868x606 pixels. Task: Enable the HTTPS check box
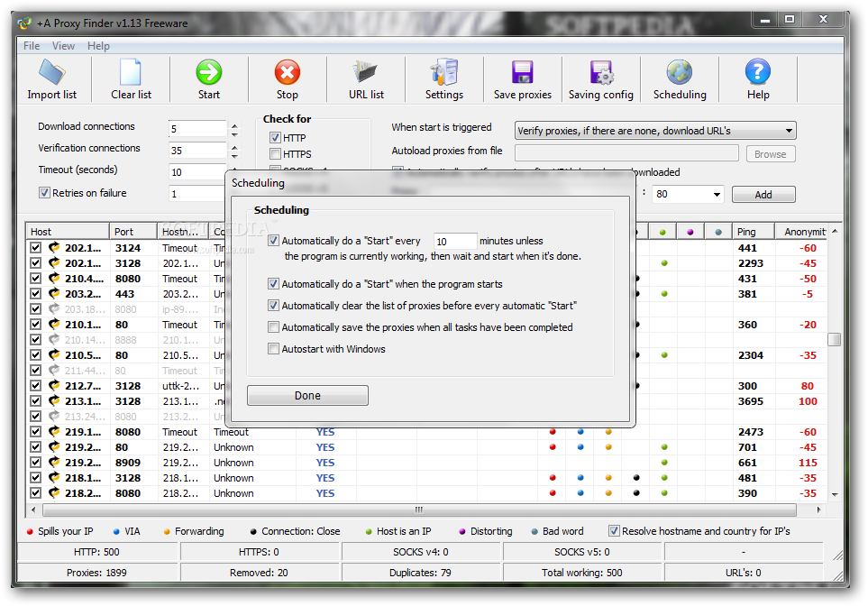pyautogui.click(x=275, y=153)
